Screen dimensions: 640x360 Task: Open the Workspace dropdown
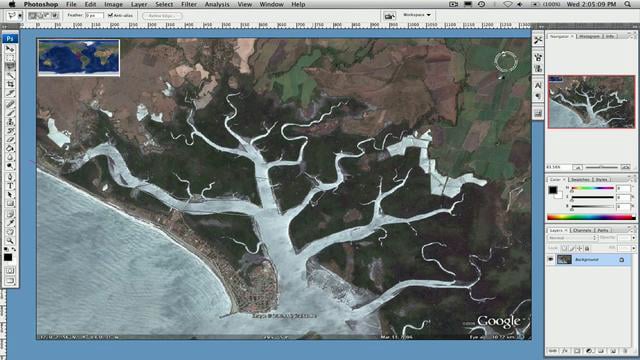pos(417,15)
